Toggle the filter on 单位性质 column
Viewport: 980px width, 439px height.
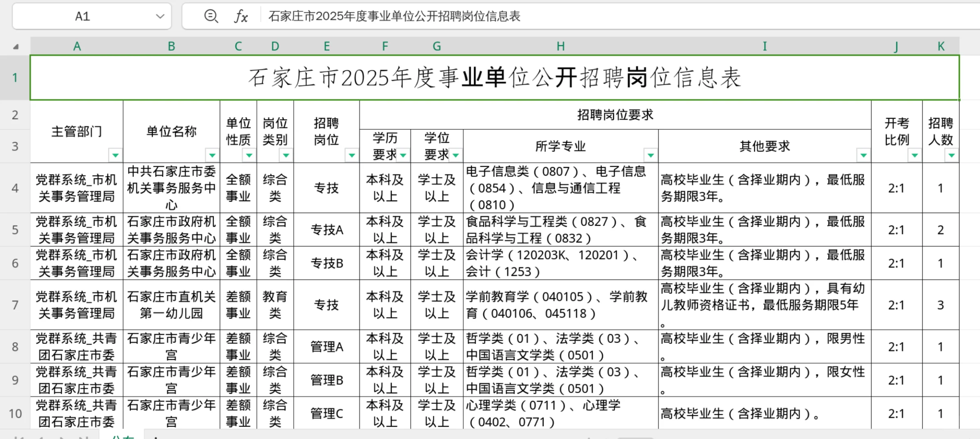(249, 155)
